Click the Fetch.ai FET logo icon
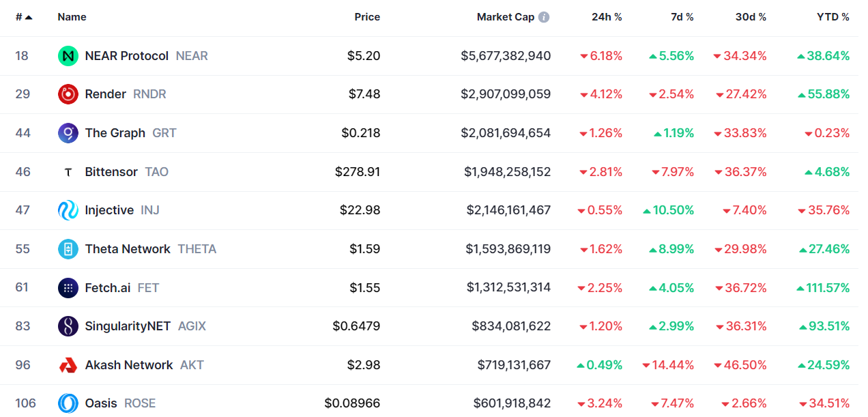Viewport: 868px width, 417px height. (68, 288)
